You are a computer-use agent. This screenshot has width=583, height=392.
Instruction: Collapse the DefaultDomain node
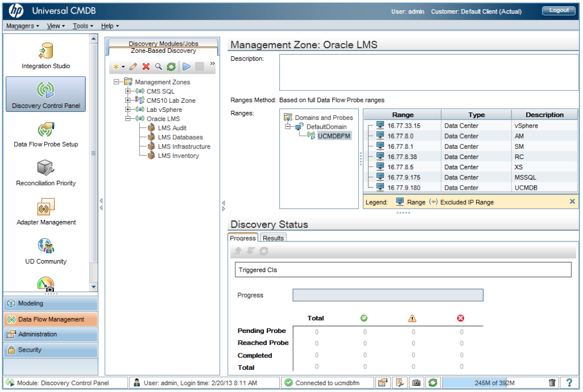[287, 127]
